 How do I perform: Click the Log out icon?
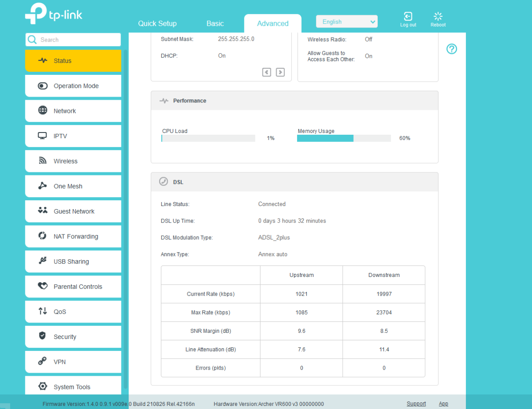point(408,17)
